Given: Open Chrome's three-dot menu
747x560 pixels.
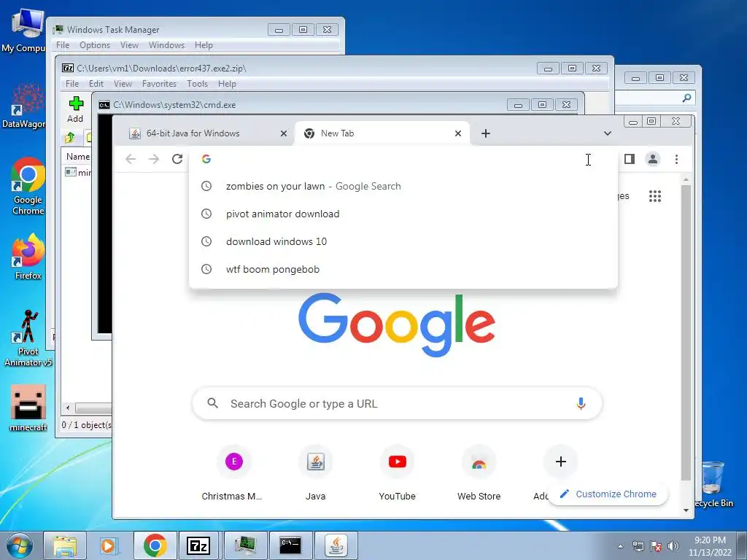Looking at the screenshot, I should point(676,159).
